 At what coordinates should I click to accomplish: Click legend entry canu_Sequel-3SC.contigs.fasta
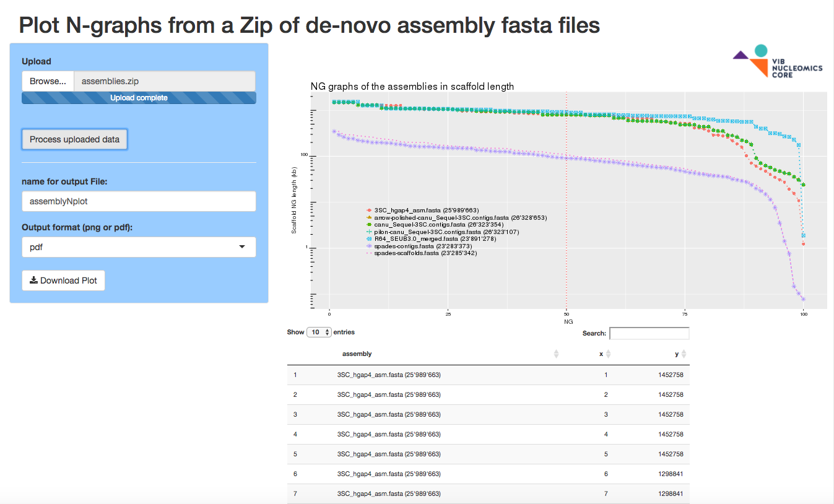(438, 225)
